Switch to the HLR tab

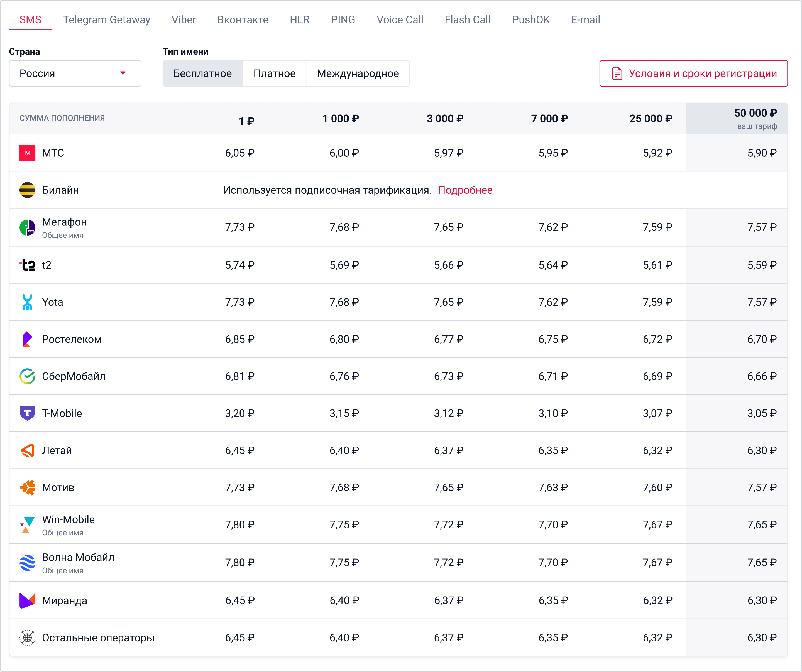point(300,19)
